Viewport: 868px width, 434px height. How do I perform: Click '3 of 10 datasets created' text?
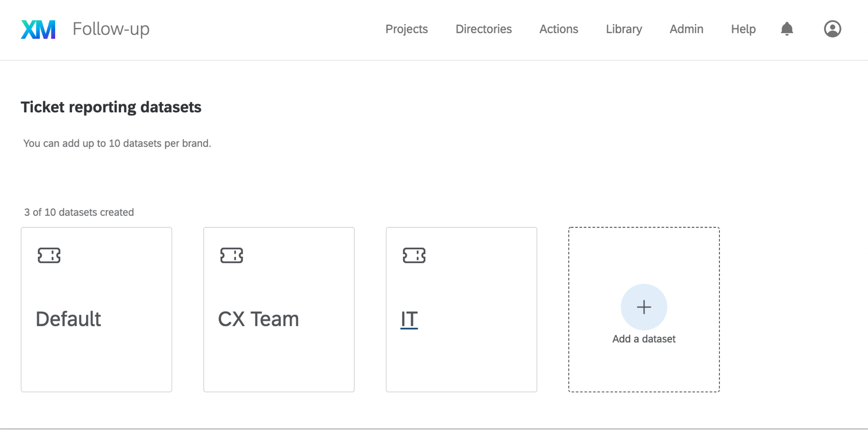pyautogui.click(x=79, y=212)
